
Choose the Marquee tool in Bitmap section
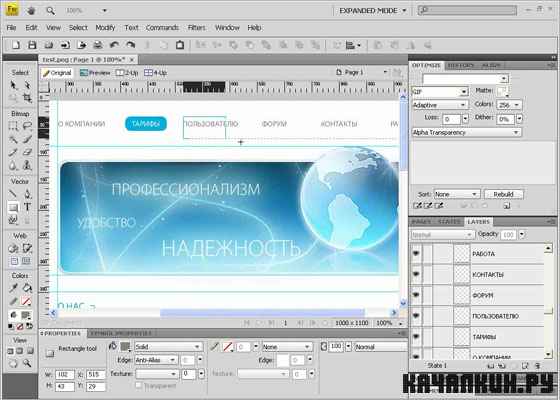coord(13,126)
